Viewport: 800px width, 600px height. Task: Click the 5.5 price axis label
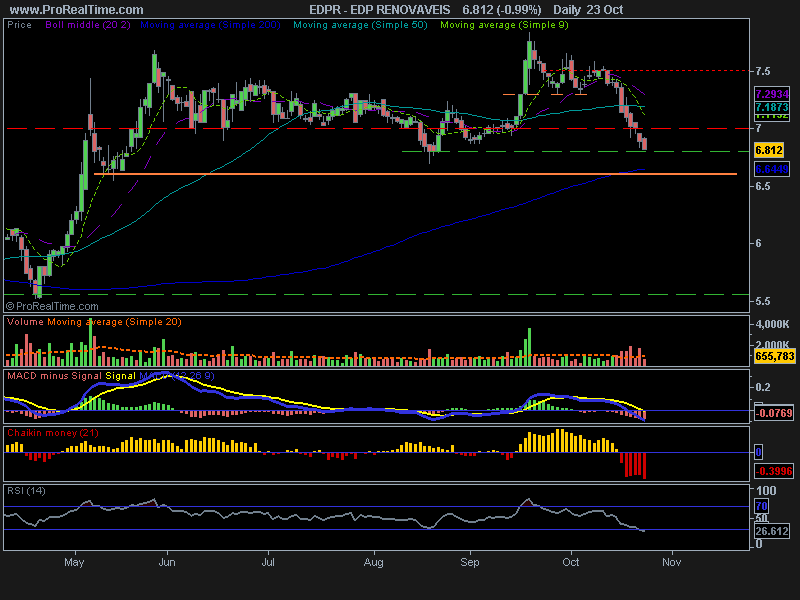[x=762, y=301]
